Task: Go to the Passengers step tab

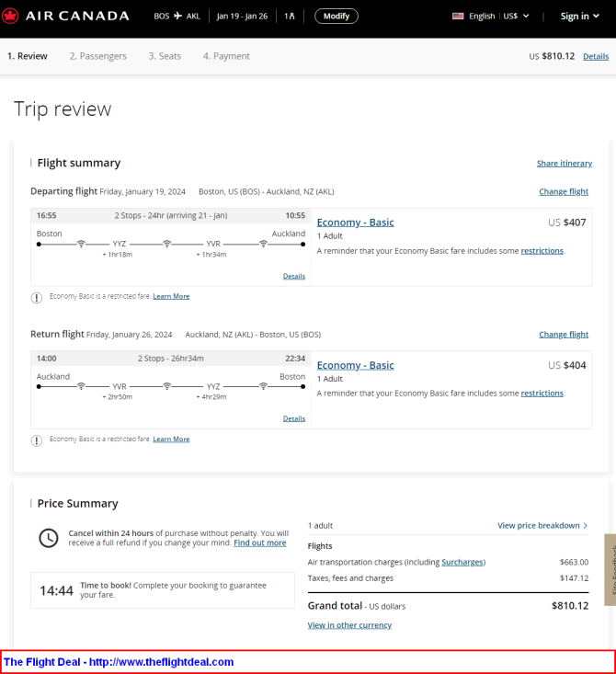Action: pos(97,56)
